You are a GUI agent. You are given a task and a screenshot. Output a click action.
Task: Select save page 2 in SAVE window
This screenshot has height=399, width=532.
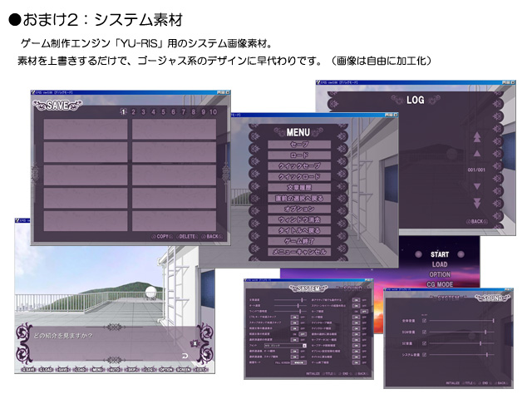(133, 112)
